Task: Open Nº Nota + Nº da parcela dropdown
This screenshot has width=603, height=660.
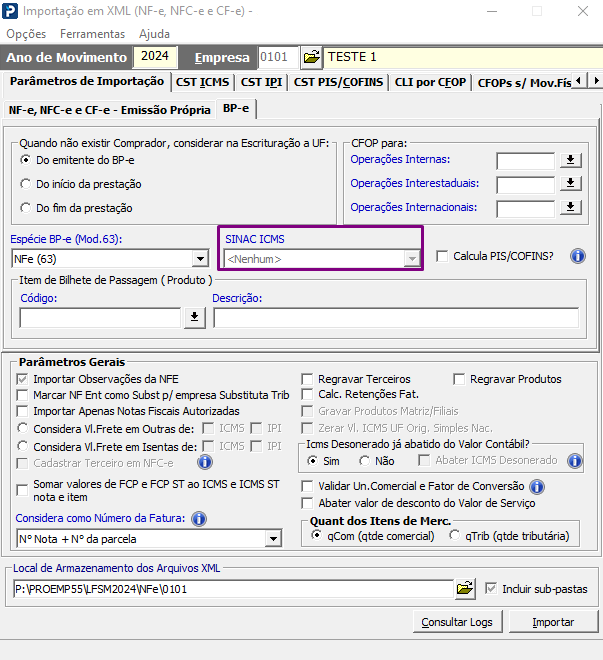Action: click(273, 539)
